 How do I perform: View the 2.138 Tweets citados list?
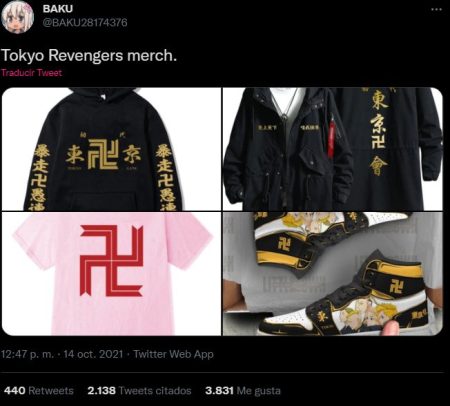click(x=139, y=390)
